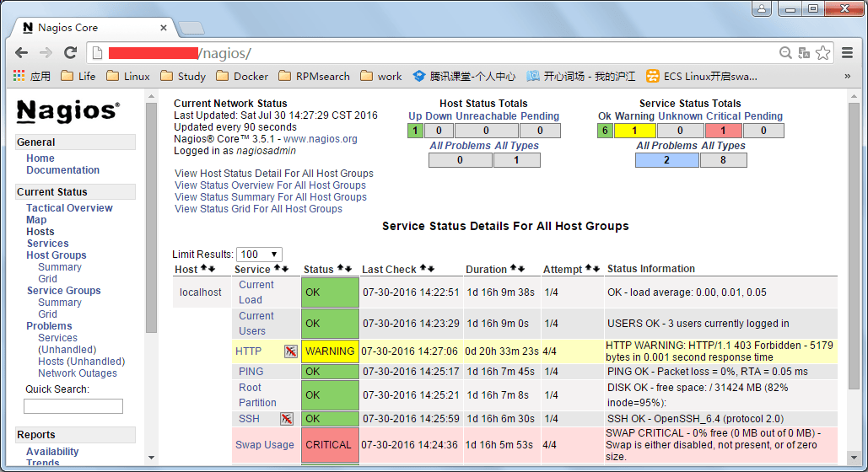Viewport: 868px width, 472px height.
Task: Open the work bookmarks folder
Action: tap(381, 77)
